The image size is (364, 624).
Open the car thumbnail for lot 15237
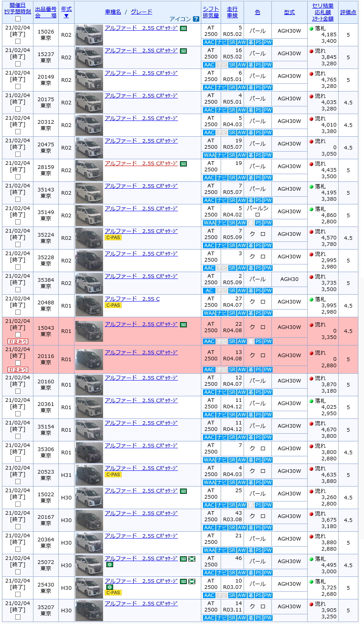point(89,58)
